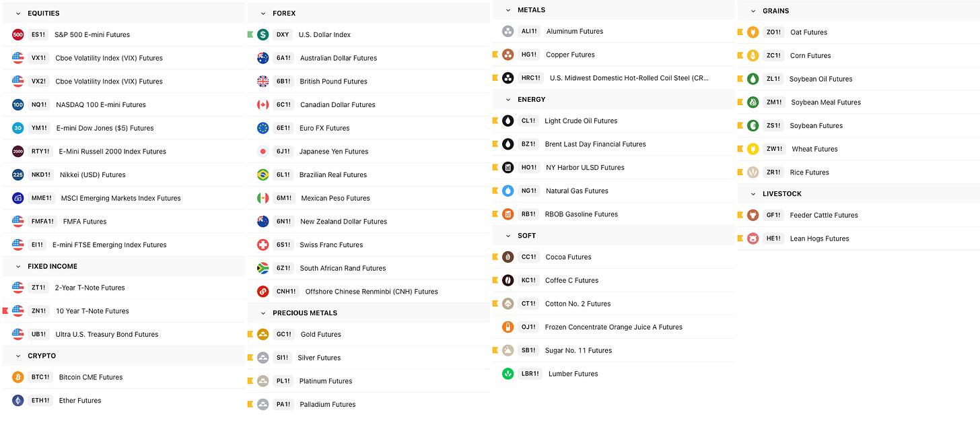This screenshot has width=980, height=421.
Task: Collapse the EQUITIES section chevron
Action: coord(18,13)
